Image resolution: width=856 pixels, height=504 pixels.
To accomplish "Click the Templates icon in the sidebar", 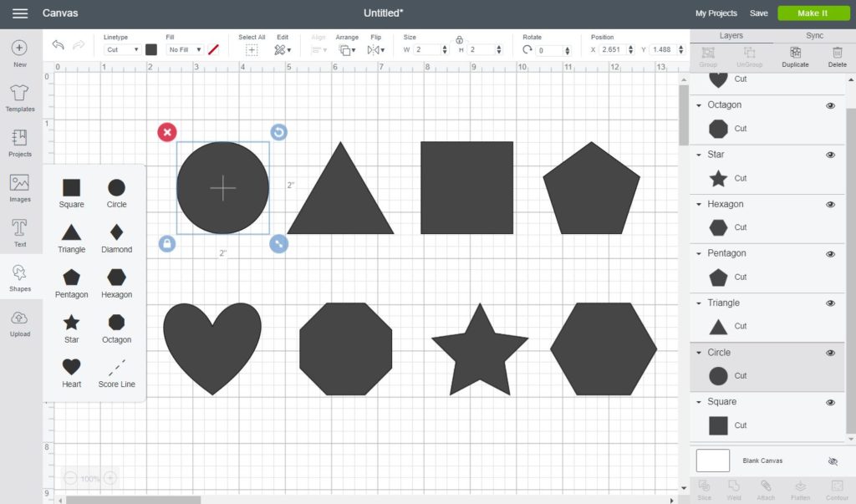I will (x=19, y=98).
